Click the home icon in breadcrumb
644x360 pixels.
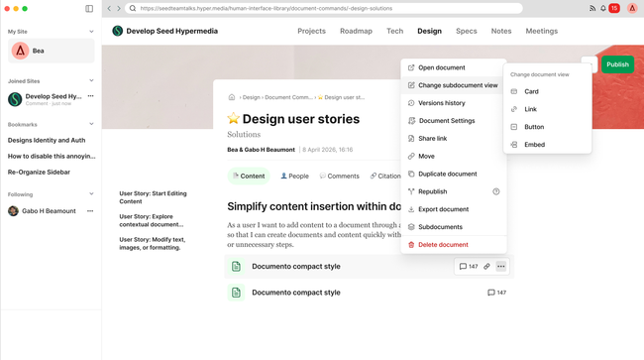click(232, 97)
